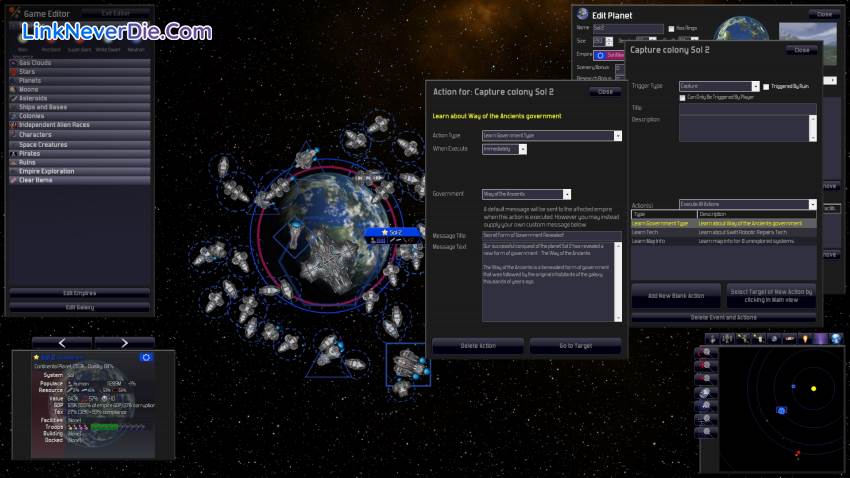This screenshot has width=850, height=478.
Task: Click the purple nebula icon above minimap
Action: pyautogui.click(x=821, y=339)
